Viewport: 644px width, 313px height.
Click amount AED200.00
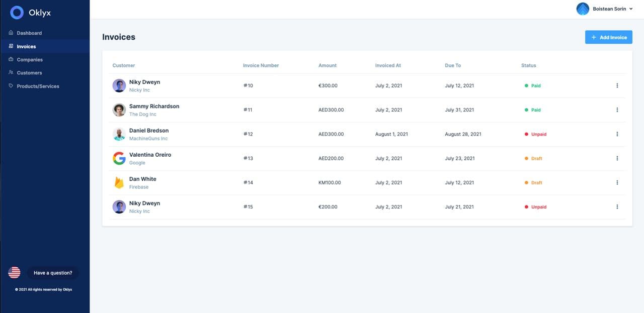[331, 158]
